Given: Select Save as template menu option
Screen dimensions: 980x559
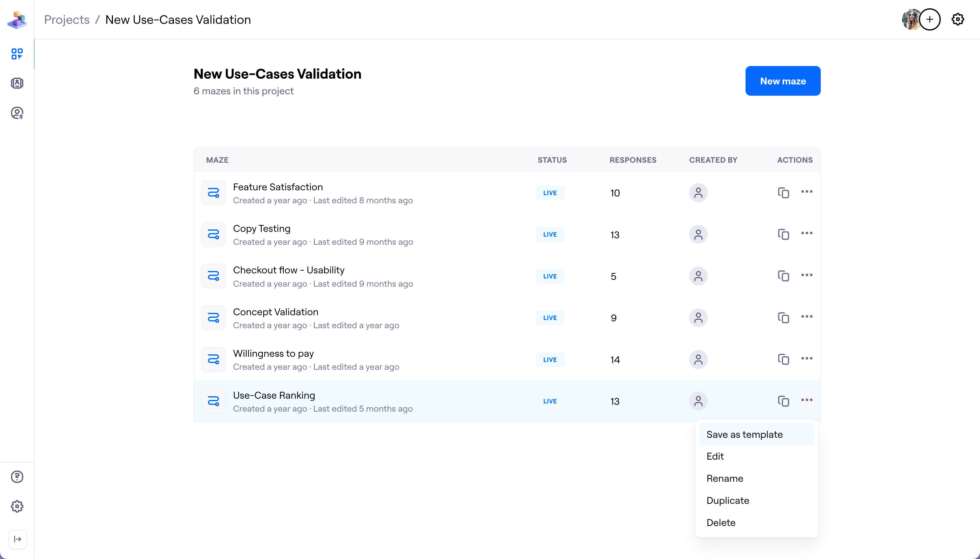Looking at the screenshot, I should (744, 434).
